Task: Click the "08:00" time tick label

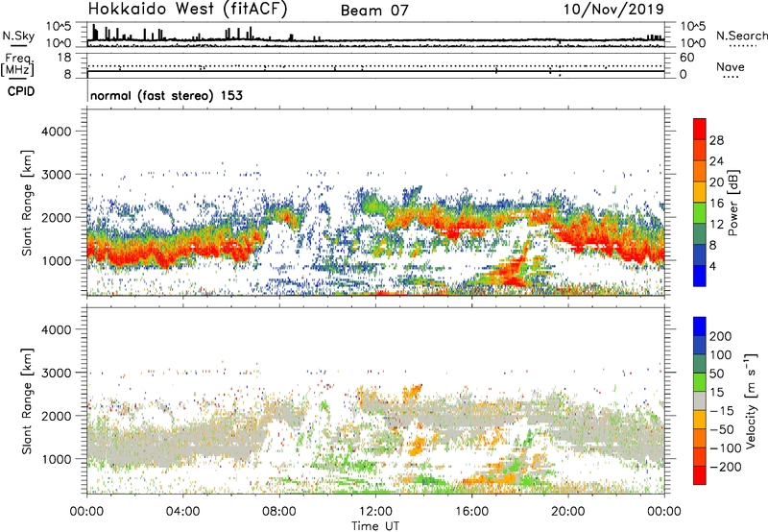Action: point(278,512)
